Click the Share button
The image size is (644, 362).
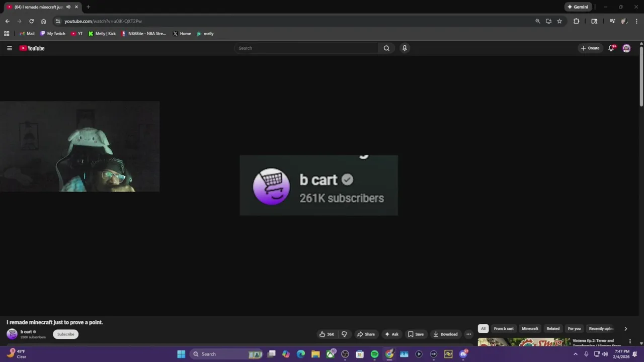(x=366, y=334)
